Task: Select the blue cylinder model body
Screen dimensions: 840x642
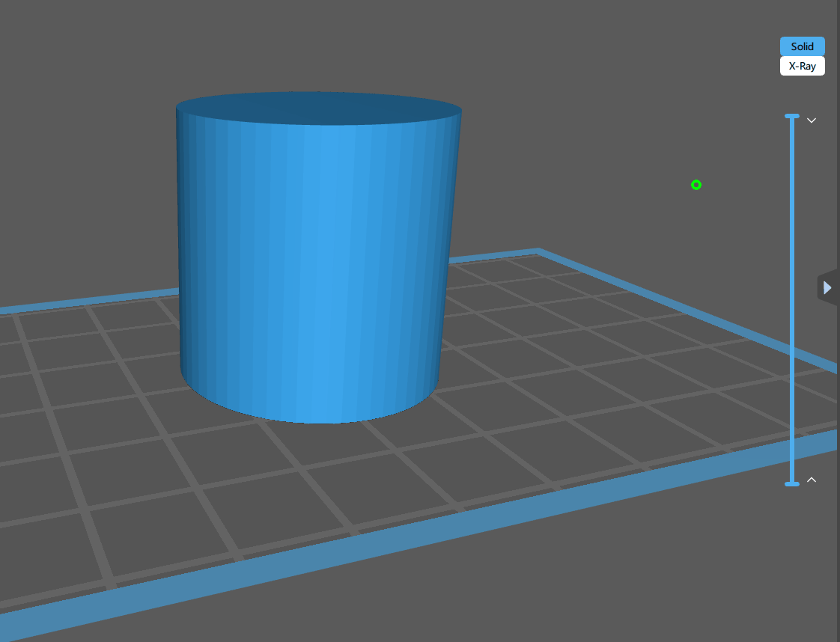Action: (314, 262)
